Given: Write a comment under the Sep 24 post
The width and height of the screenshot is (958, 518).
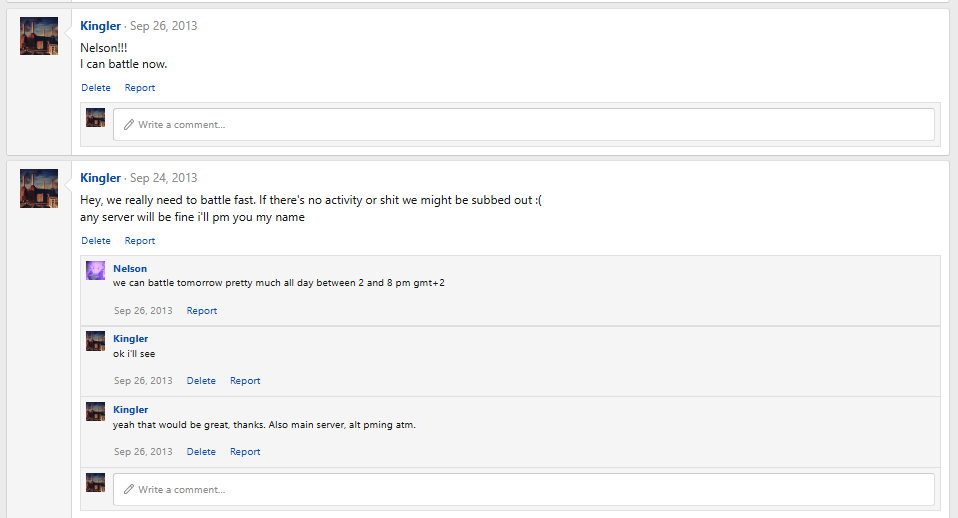Looking at the screenshot, I should coord(524,489).
